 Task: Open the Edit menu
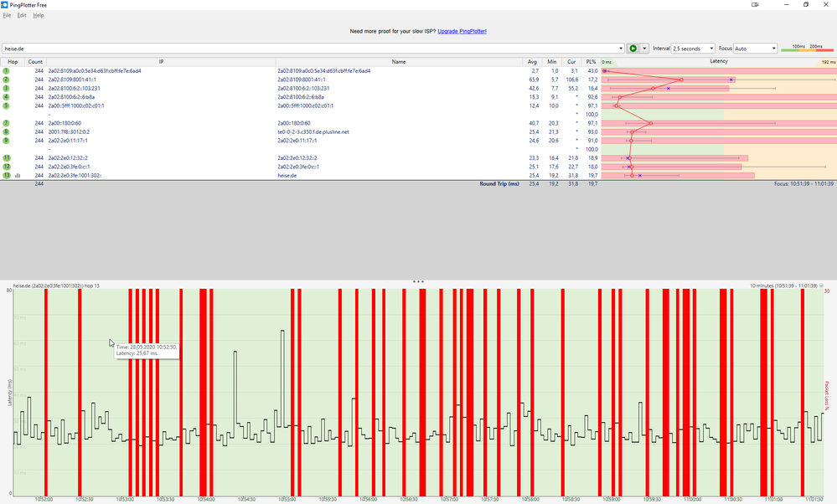coord(22,15)
